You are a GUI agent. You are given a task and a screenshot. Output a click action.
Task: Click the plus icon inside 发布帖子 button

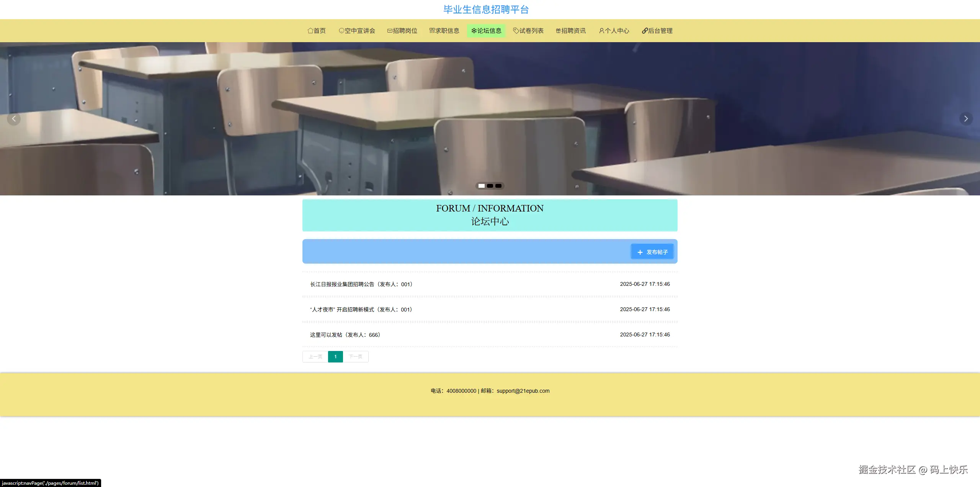pos(640,252)
